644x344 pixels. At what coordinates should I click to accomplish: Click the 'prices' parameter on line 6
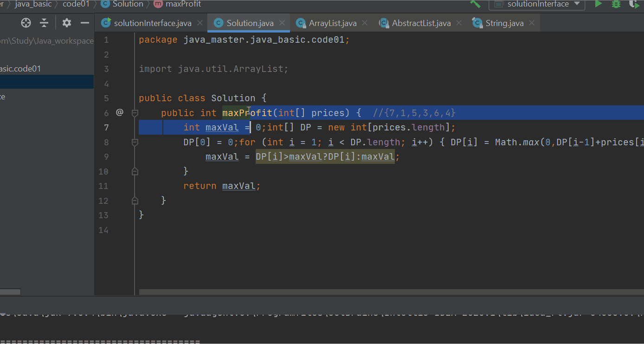pos(328,113)
